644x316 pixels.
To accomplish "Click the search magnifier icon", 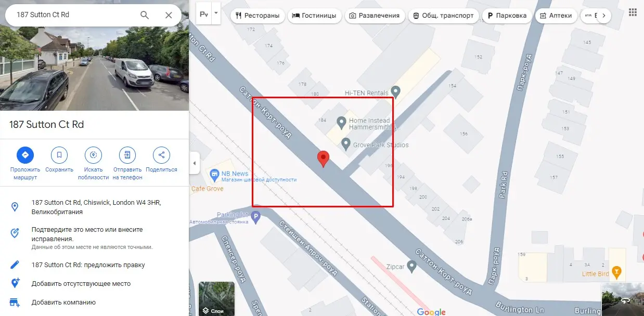I will tap(144, 15).
